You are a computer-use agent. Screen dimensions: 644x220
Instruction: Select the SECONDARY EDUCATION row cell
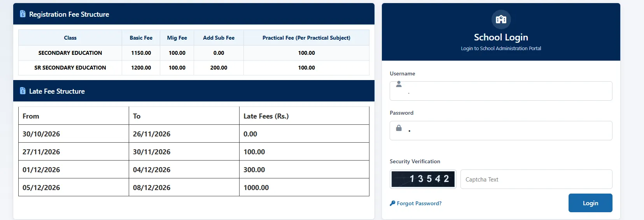coord(70,53)
